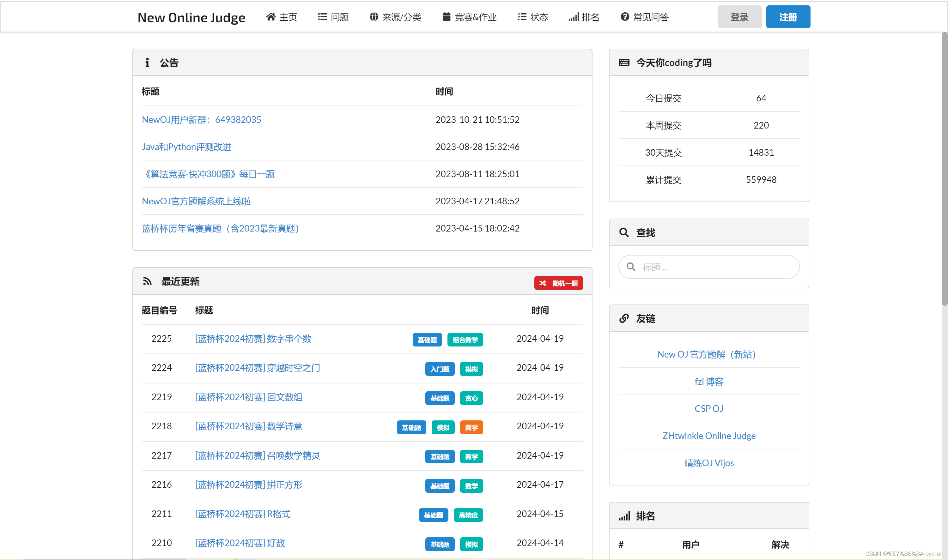Click timestamp 2023-10-21 10:51:52

coord(477,120)
